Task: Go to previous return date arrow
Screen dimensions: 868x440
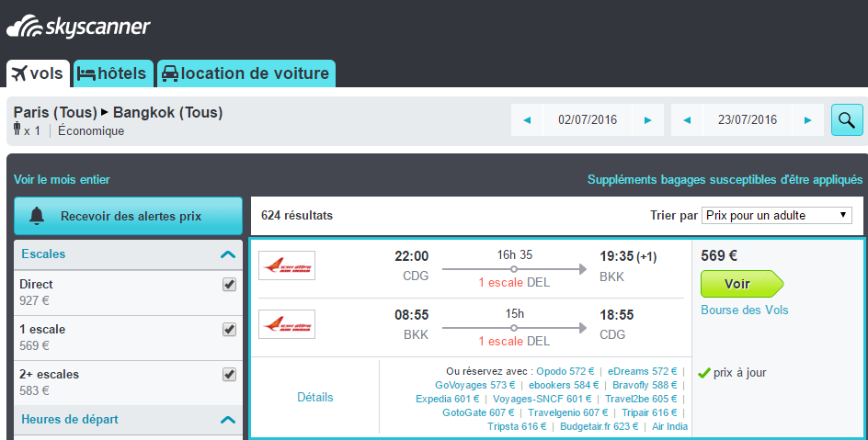Action: pos(687,120)
